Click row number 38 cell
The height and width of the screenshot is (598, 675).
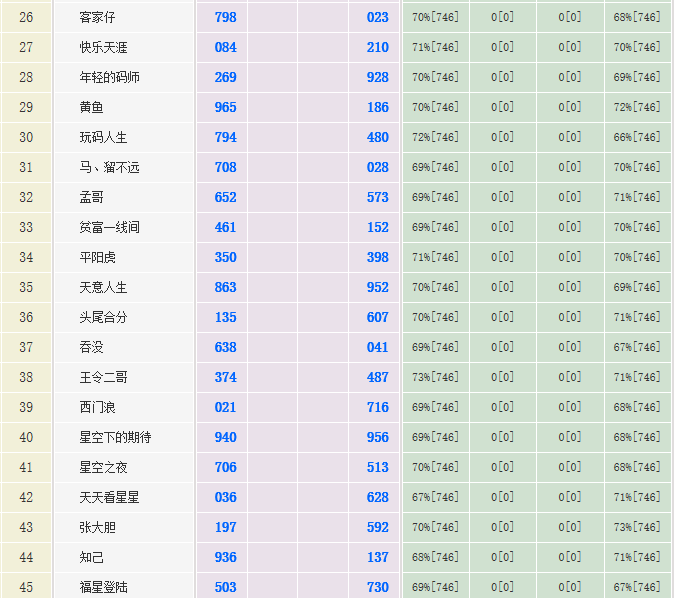click(26, 377)
